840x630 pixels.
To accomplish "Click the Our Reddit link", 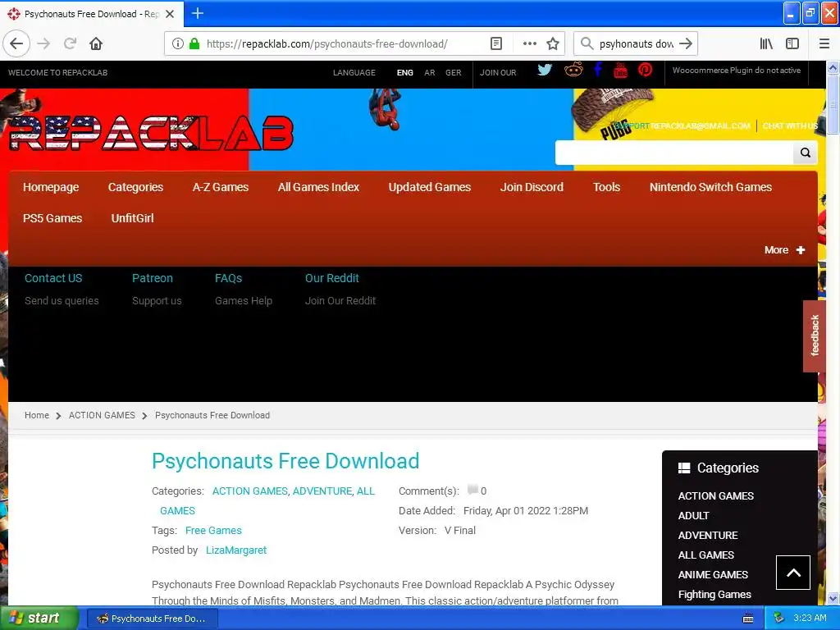I will click(x=332, y=278).
